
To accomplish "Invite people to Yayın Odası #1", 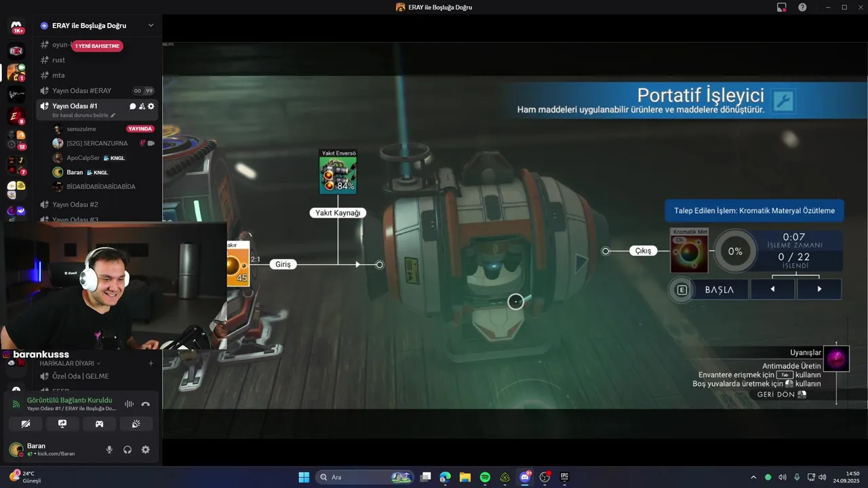I will pos(142,106).
